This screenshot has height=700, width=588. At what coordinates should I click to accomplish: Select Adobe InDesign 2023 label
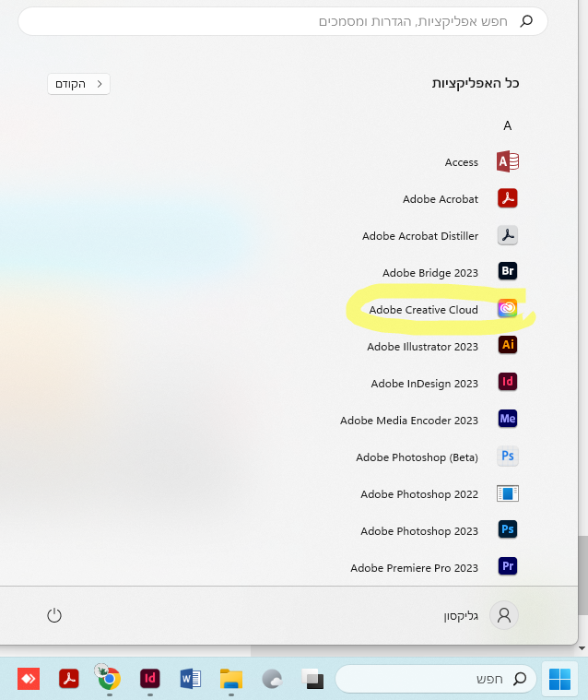(x=424, y=384)
